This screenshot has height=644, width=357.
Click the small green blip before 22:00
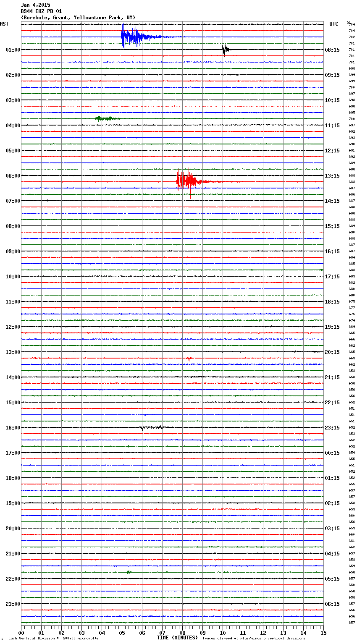pos(129,572)
